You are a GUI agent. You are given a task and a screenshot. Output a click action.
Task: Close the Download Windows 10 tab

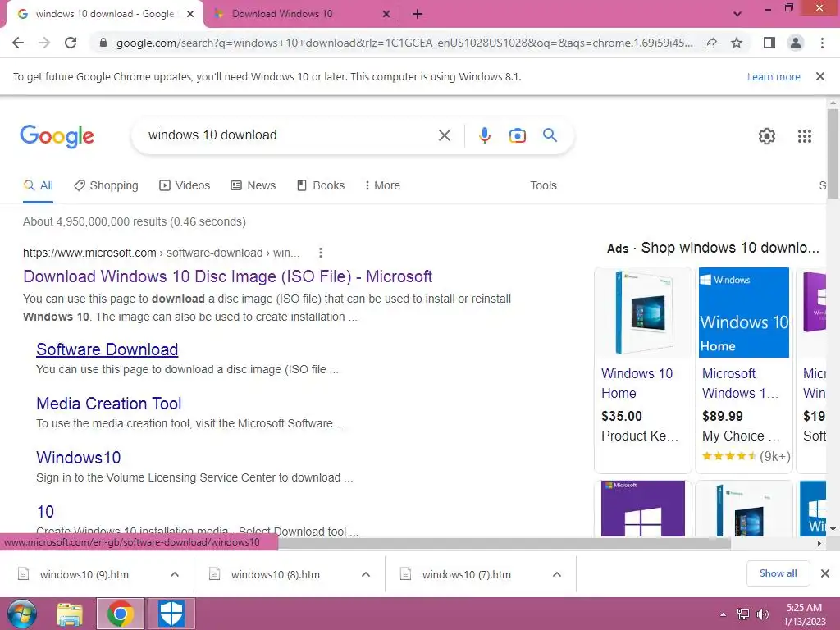click(x=386, y=15)
